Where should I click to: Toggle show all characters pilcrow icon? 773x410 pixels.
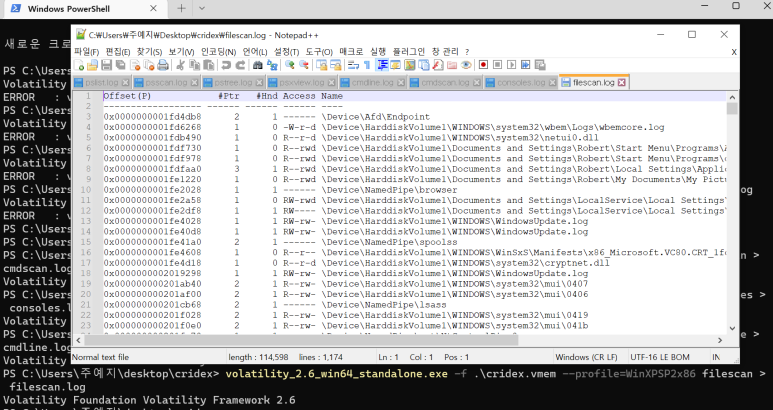click(367, 65)
